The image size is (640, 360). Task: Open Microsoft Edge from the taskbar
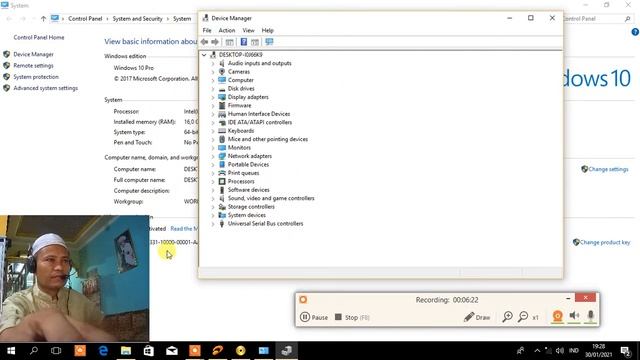point(103,351)
